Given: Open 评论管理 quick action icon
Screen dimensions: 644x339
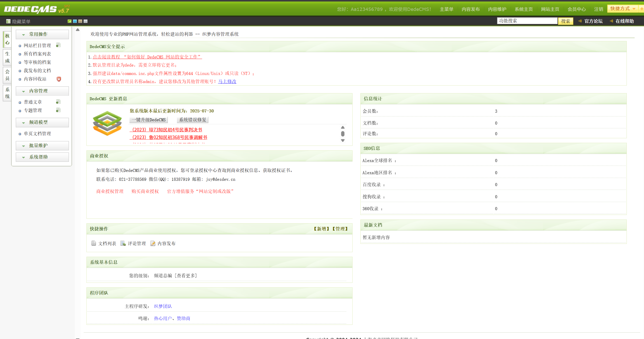Looking at the screenshot, I should (x=123, y=243).
